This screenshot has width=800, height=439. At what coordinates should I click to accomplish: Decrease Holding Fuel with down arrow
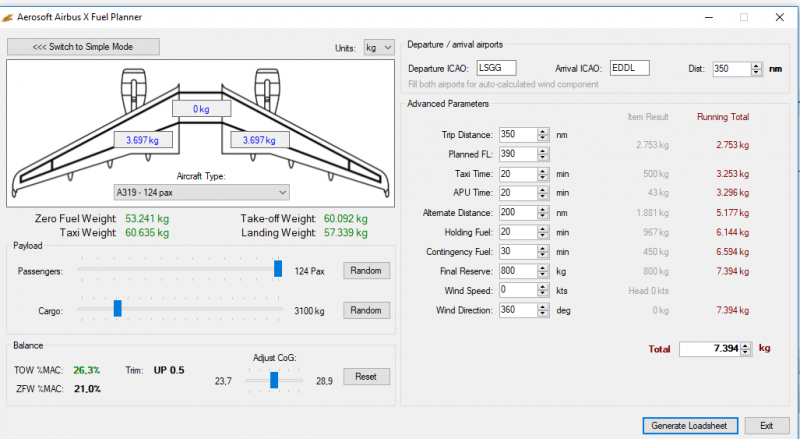point(543,235)
